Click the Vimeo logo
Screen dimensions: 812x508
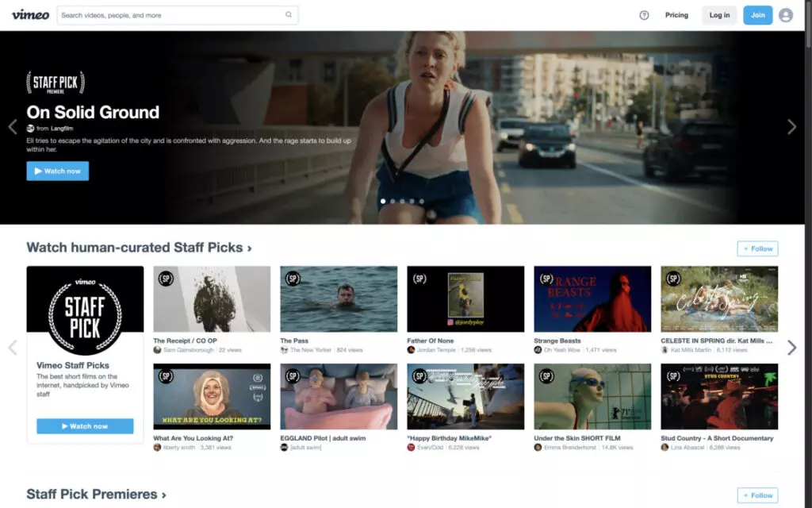[x=31, y=15]
